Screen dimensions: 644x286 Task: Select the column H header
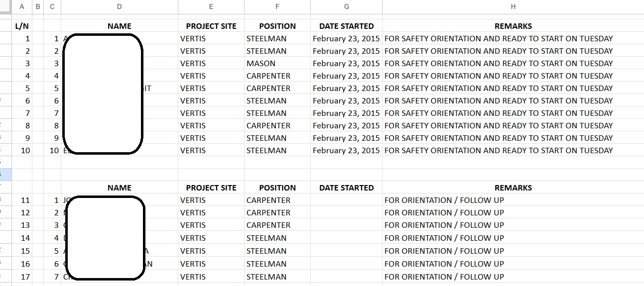coord(513,6)
